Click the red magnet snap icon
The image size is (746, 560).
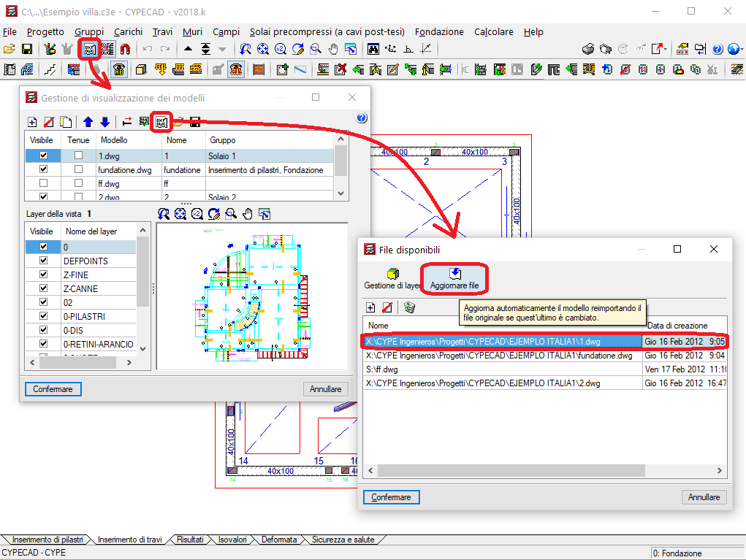[x=125, y=49]
